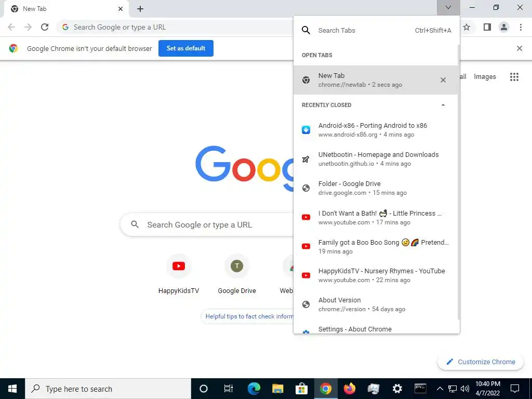Click Set as default button

click(x=186, y=48)
